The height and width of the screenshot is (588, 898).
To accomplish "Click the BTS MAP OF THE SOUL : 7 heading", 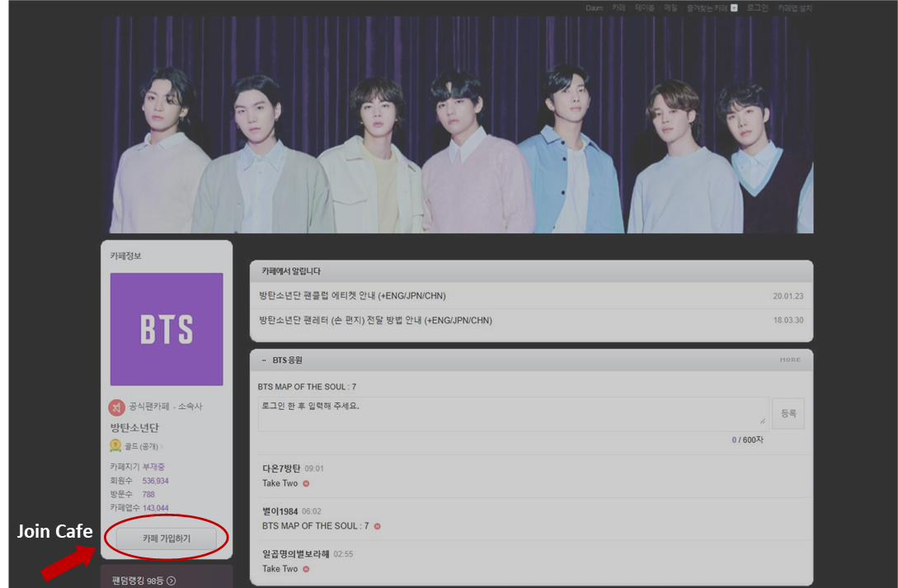I will click(x=307, y=387).
